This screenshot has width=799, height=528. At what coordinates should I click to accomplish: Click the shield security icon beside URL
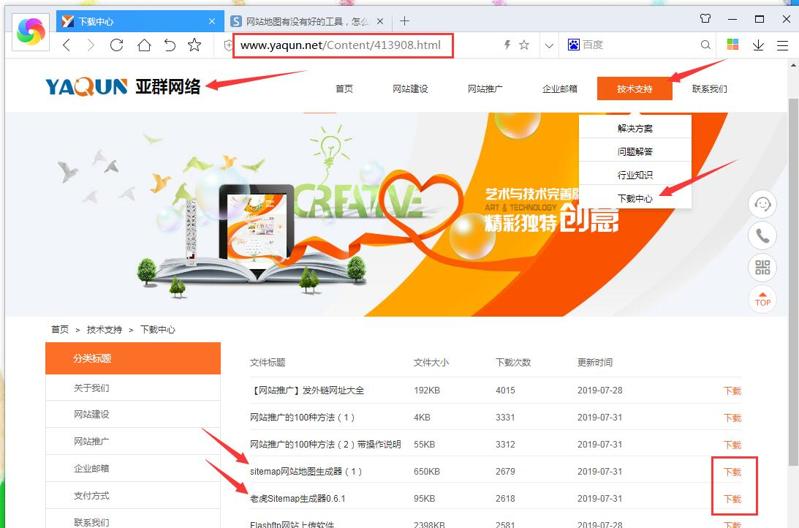click(x=228, y=45)
